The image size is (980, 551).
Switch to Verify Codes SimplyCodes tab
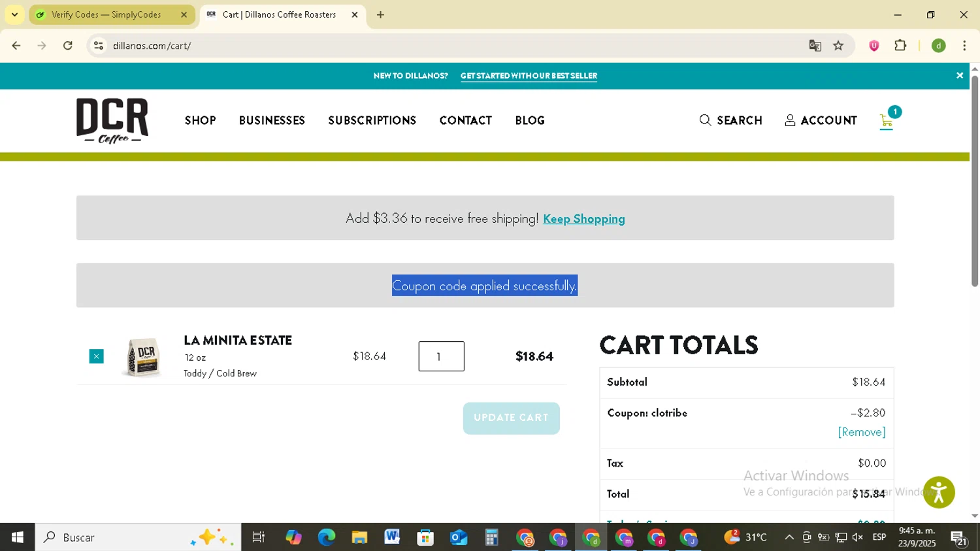[112, 14]
